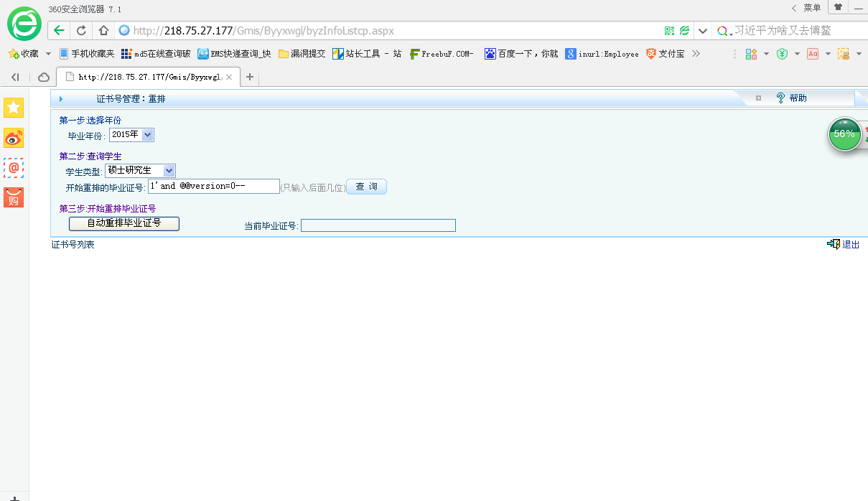868x501 pixels.
Task: Toggle the sidebar collapse icon left of tabs
Action: [x=14, y=77]
